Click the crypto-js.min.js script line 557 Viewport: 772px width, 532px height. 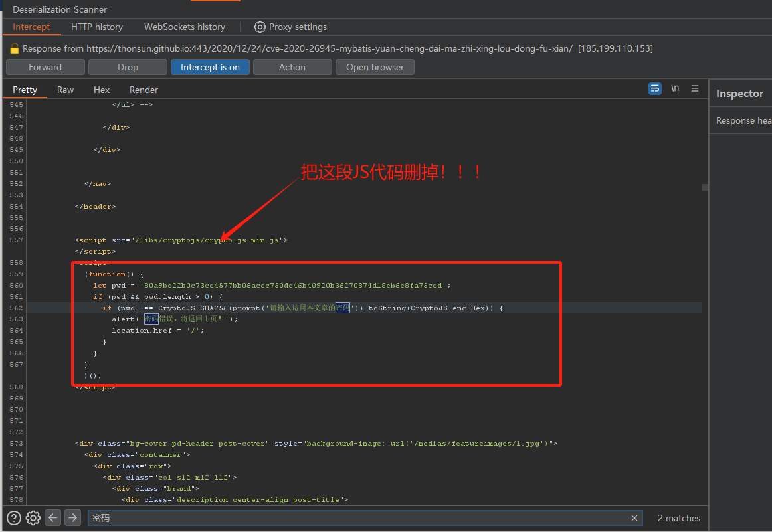[181, 240]
